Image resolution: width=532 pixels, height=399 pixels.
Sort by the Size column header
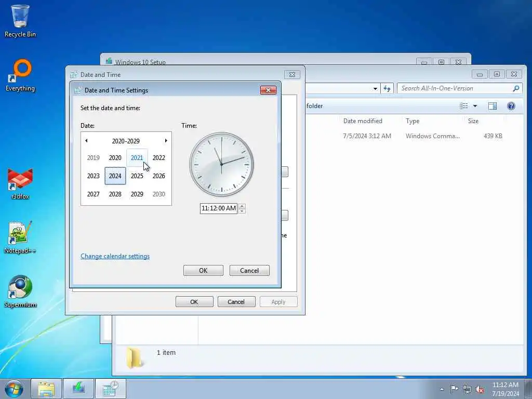pyautogui.click(x=473, y=121)
